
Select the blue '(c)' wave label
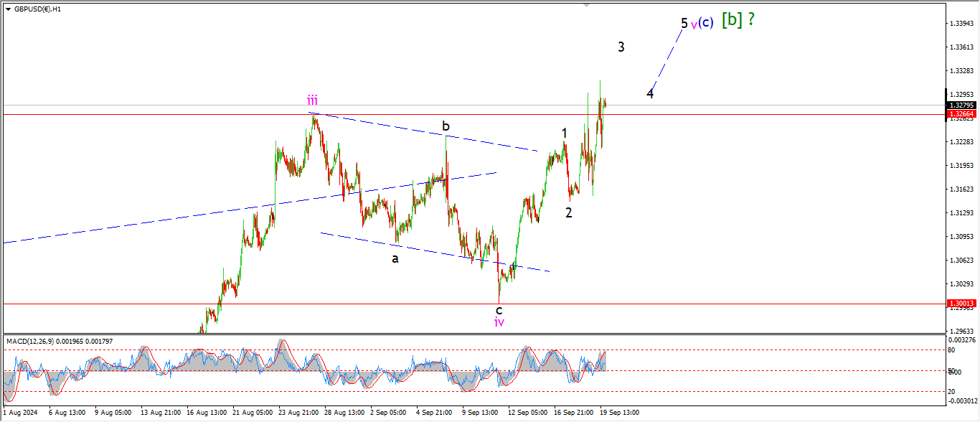(706, 22)
